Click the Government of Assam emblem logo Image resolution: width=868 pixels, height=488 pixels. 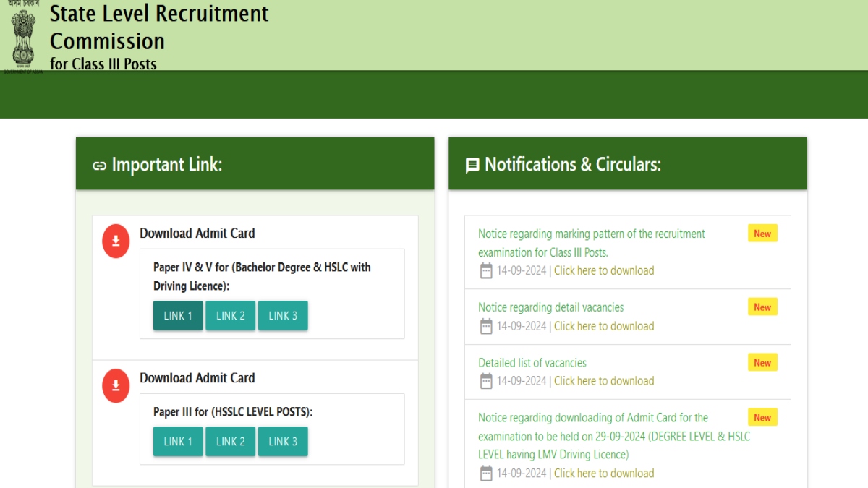point(22,36)
